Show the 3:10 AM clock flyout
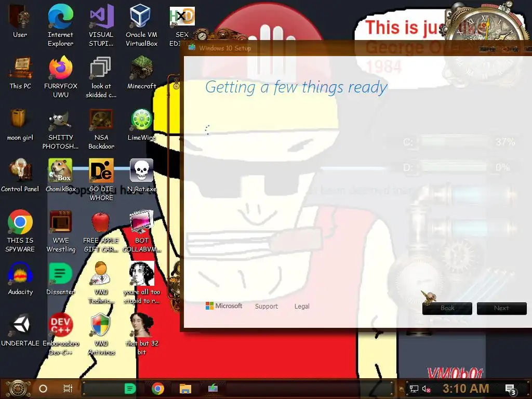The image size is (532, 399). click(x=466, y=389)
